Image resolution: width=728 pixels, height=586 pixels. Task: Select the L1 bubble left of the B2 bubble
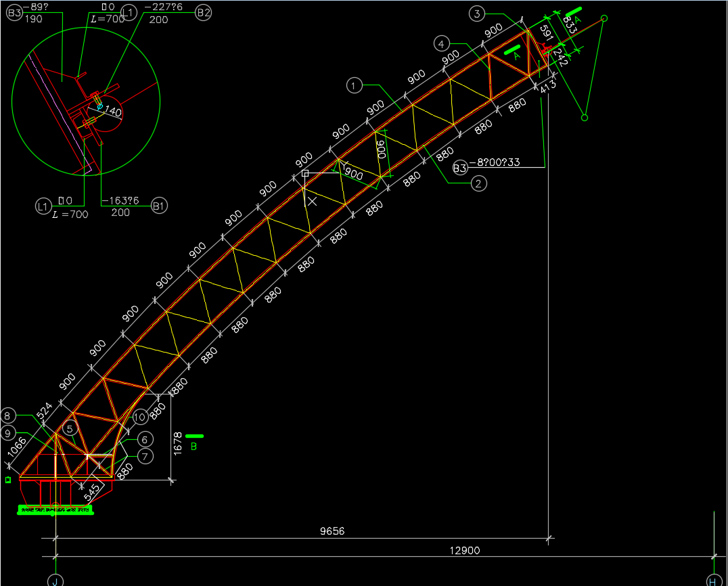coord(129,13)
